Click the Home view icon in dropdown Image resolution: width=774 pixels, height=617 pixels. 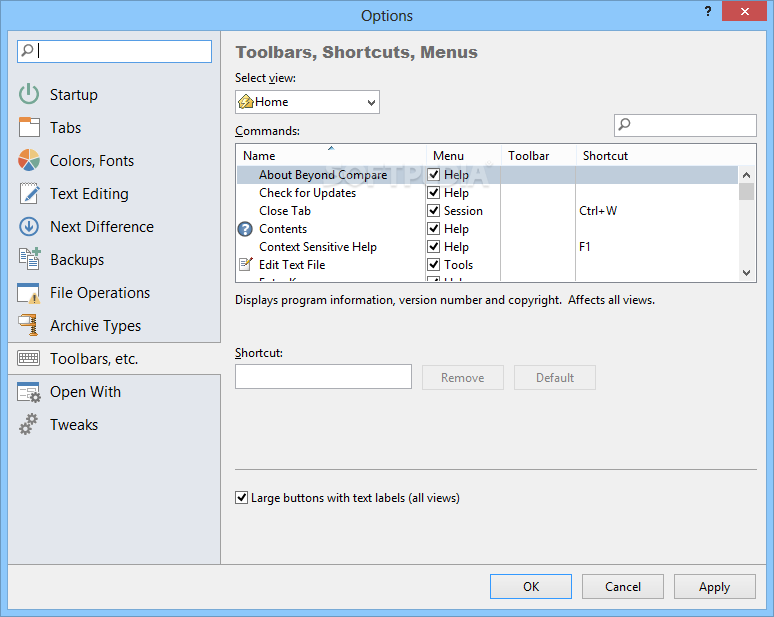pos(245,102)
